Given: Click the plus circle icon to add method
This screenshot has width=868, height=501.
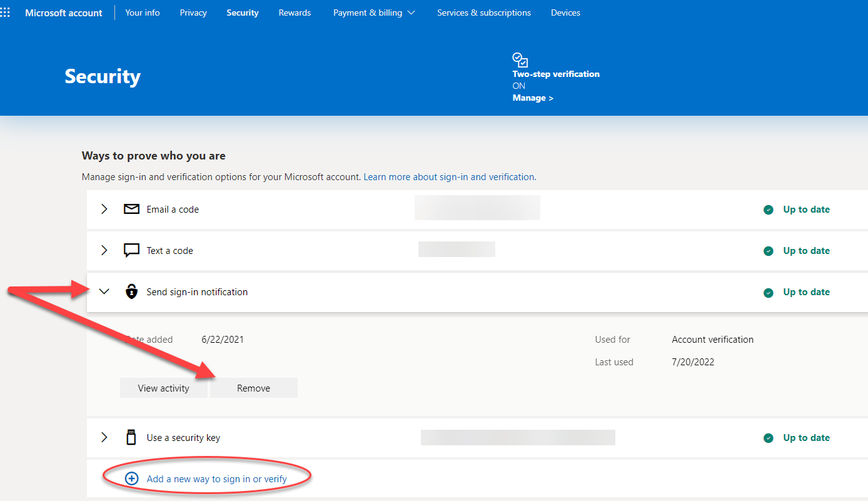Looking at the screenshot, I should pos(131,478).
